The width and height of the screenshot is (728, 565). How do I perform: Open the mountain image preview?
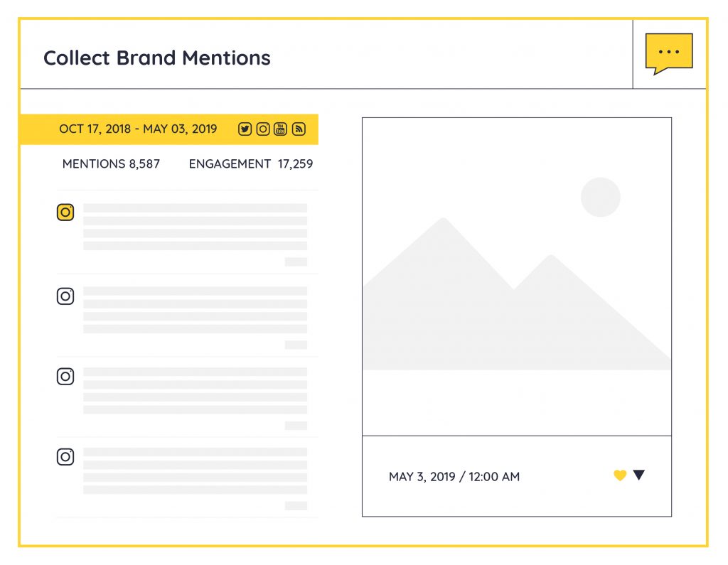coord(517,276)
